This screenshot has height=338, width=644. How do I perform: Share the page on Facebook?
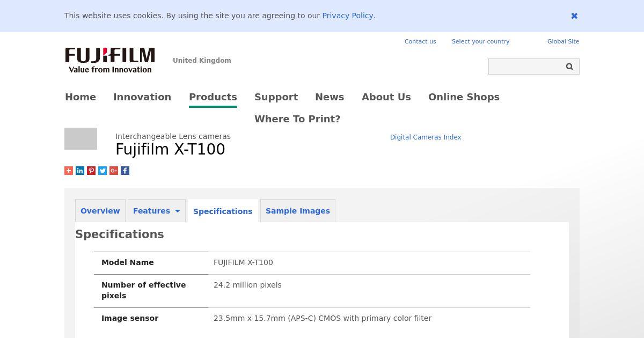(x=125, y=171)
